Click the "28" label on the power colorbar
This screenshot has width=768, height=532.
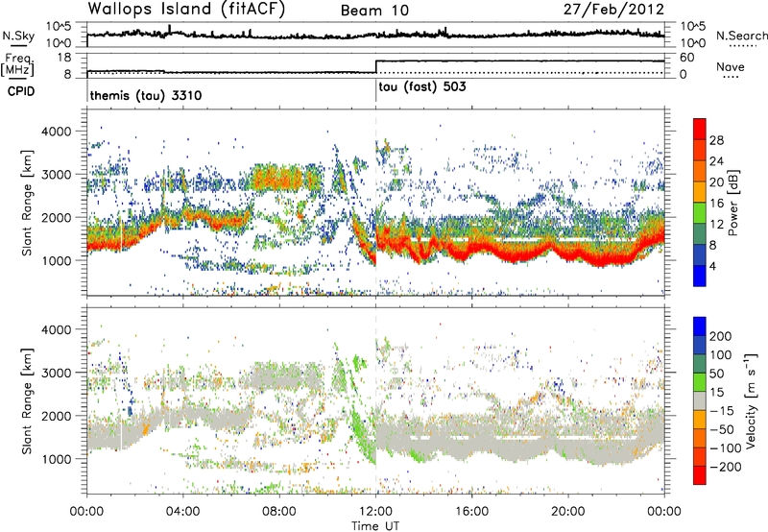click(716, 140)
